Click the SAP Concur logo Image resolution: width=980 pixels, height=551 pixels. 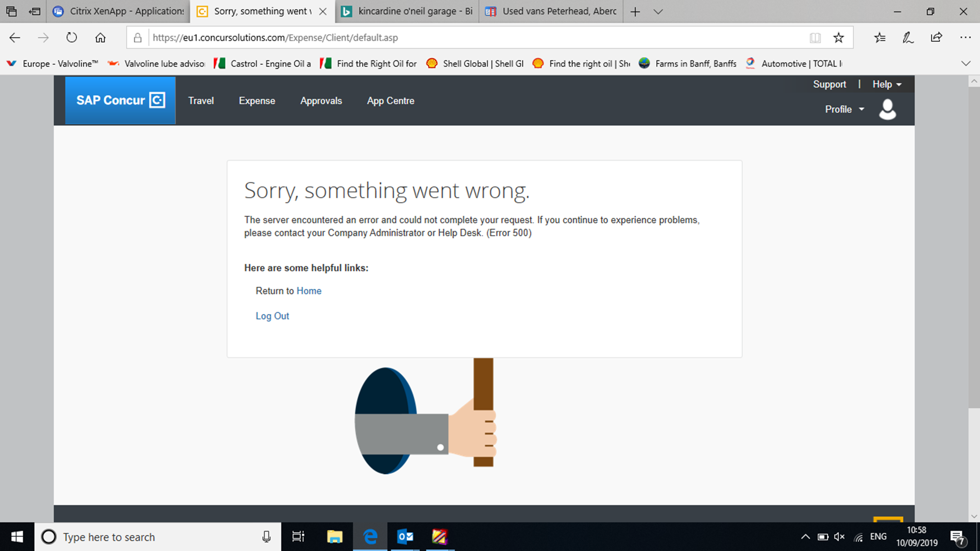pyautogui.click(x=120, y=100)
